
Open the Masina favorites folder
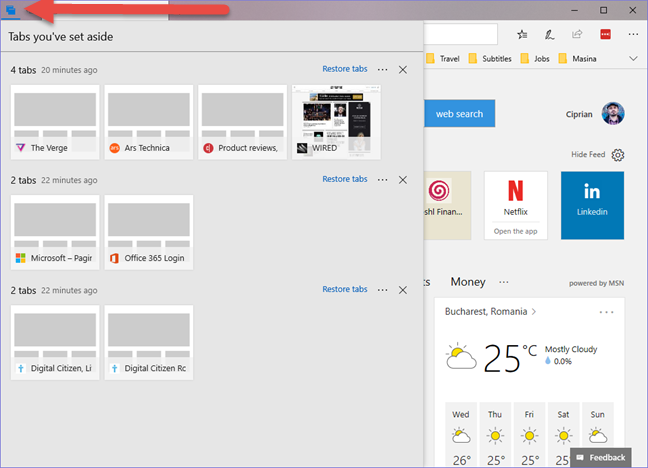577,59
